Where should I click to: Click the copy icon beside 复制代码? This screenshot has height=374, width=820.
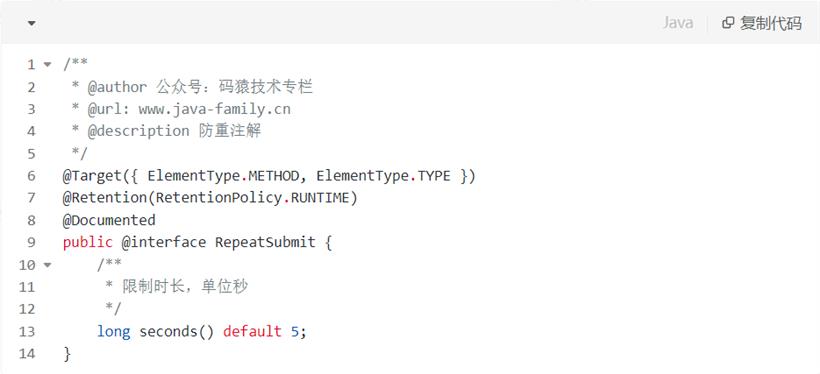tap(728, 23)
